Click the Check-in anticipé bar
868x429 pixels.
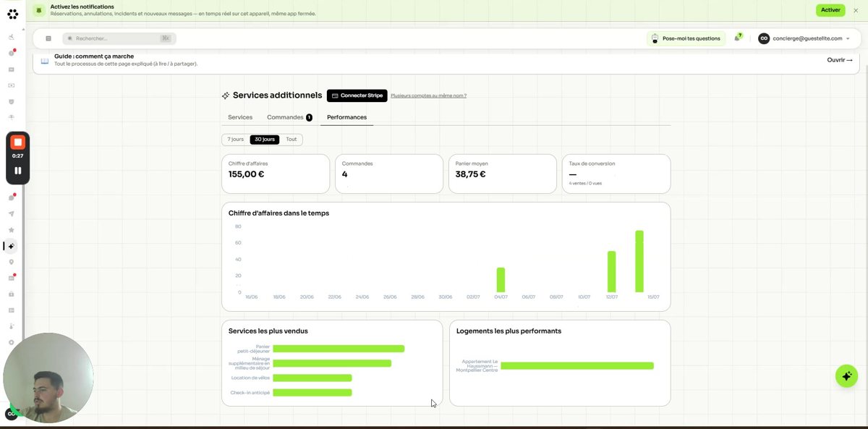pos(312,393)
